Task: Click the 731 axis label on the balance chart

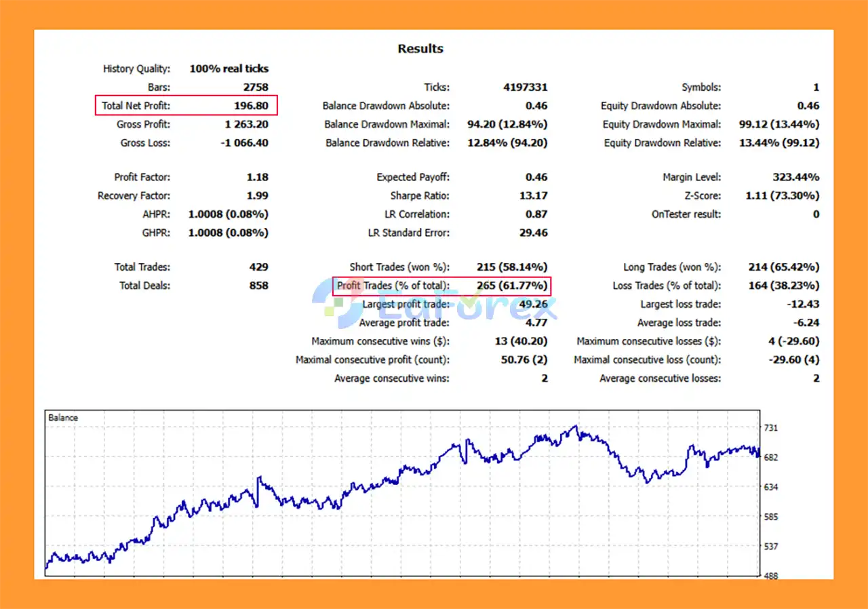Action: (771, 428)
